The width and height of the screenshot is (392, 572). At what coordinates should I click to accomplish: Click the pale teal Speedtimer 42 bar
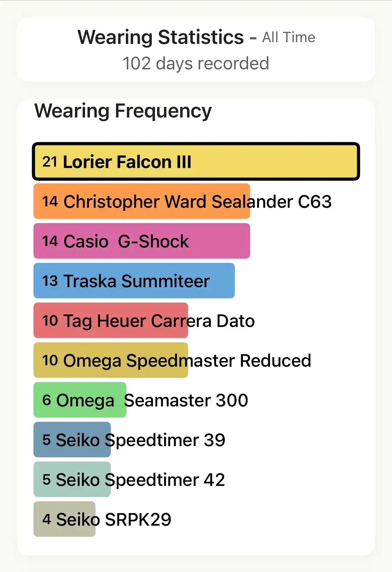tap(72, 479)
